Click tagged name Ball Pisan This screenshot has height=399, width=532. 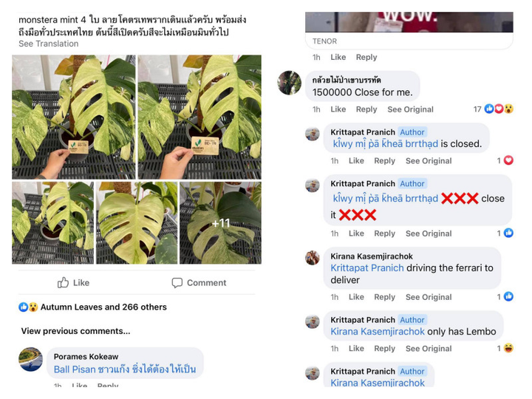pos(75,369)
